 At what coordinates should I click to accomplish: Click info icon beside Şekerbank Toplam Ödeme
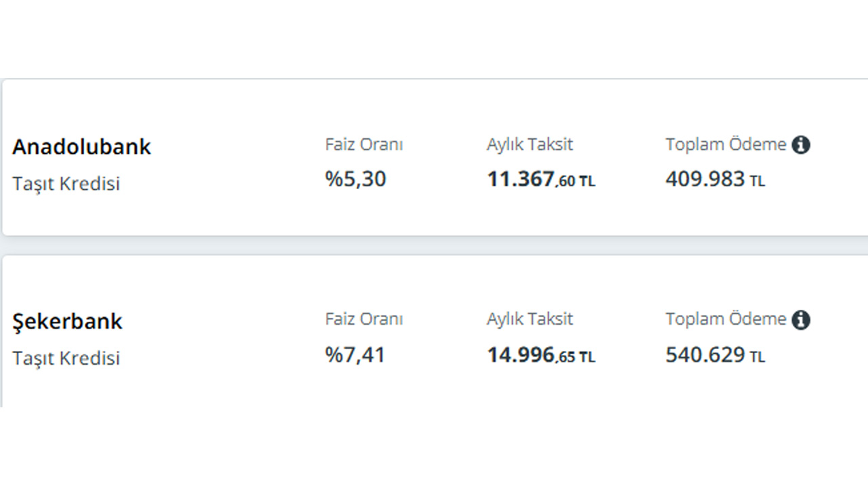pos(801,320)
